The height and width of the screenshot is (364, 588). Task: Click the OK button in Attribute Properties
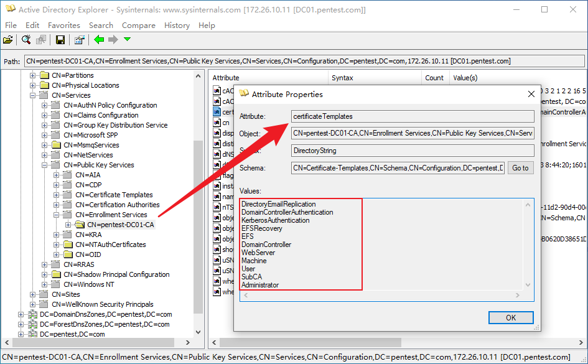[x=511, y=317]
